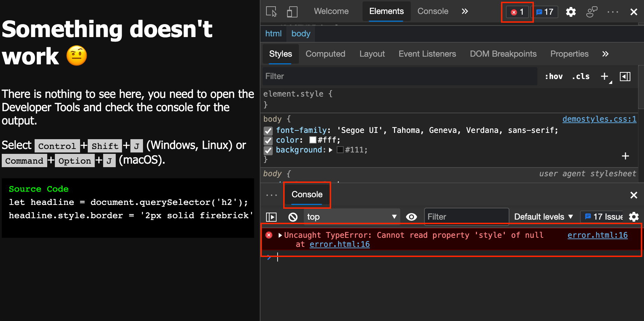Screen dimensions: 644x321
Task: Toggle the .cls element classes panel
Action: (x=581, y=77)
